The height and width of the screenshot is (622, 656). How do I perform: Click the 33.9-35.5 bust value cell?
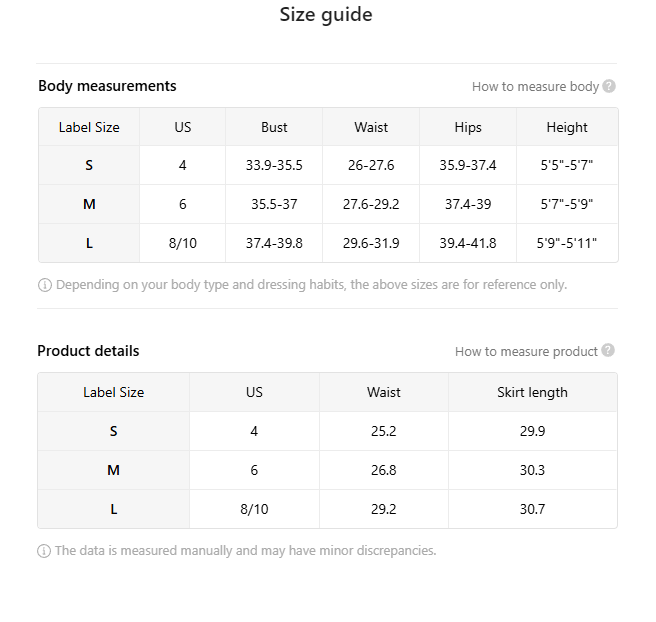click(x=274, y=166)
